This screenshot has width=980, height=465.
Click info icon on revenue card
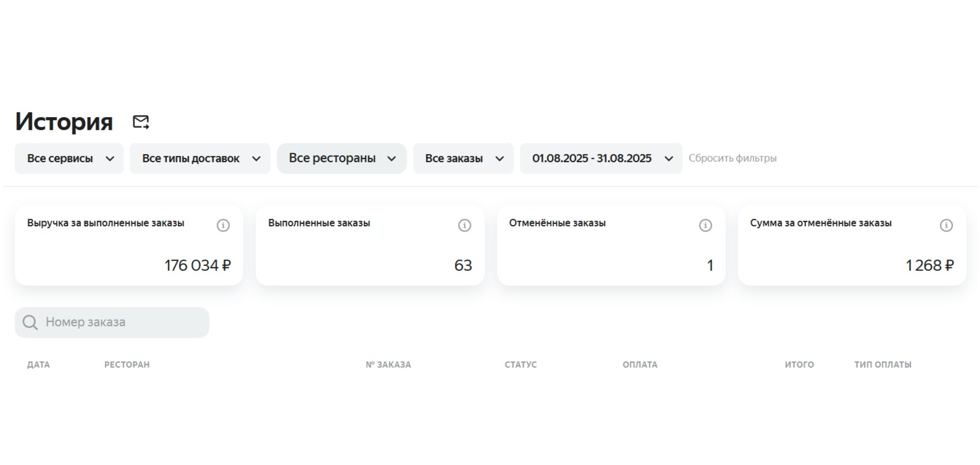tap(223, 225)
